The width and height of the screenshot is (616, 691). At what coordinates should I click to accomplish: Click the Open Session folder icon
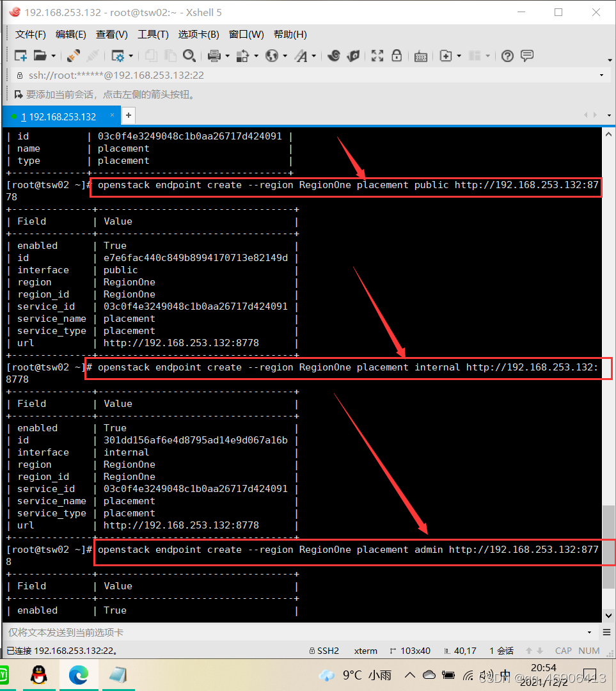(40, 56)
